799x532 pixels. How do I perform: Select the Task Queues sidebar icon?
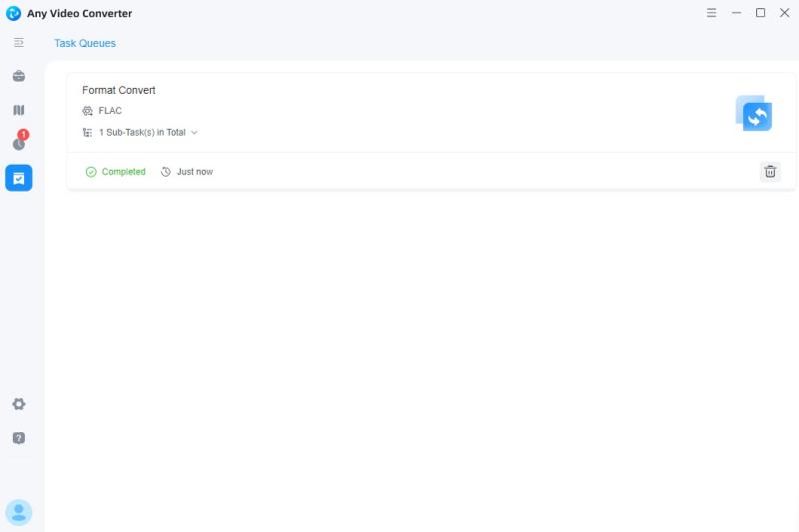pos(19,178)
